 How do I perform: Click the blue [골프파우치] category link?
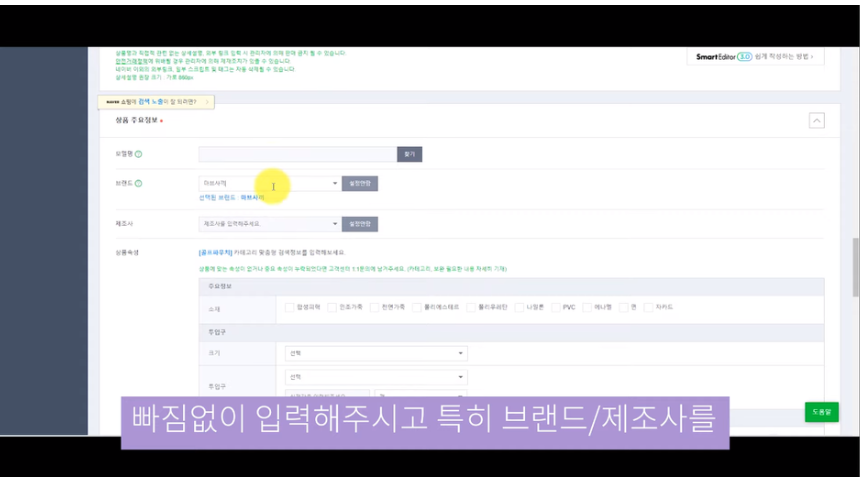click(216, 253)
